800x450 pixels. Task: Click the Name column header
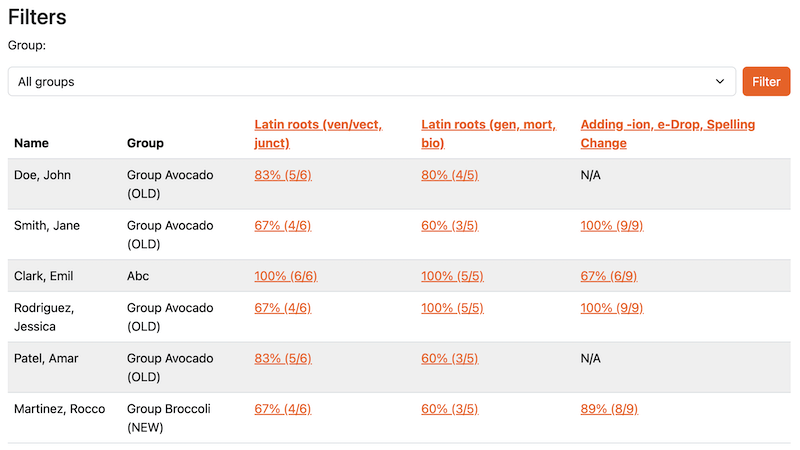pyautogui.click(x=31, y=143)
